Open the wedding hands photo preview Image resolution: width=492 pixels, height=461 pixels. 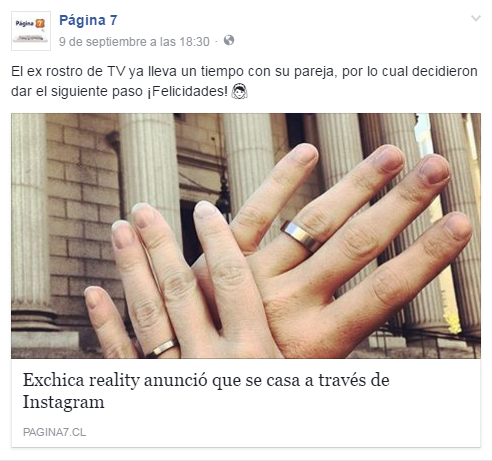246,236
